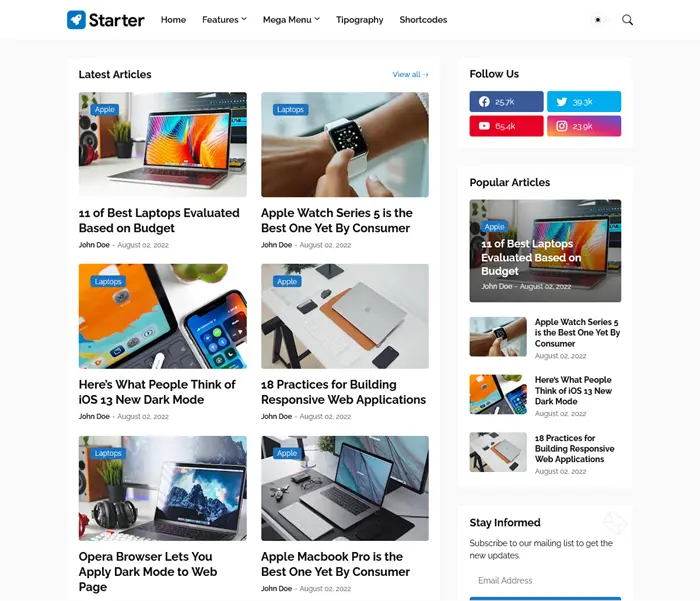The height and width of the screenshot is (601, 700).
Task: Select the Laptops tag on the iOS 13 image
Action: [108, 281]
